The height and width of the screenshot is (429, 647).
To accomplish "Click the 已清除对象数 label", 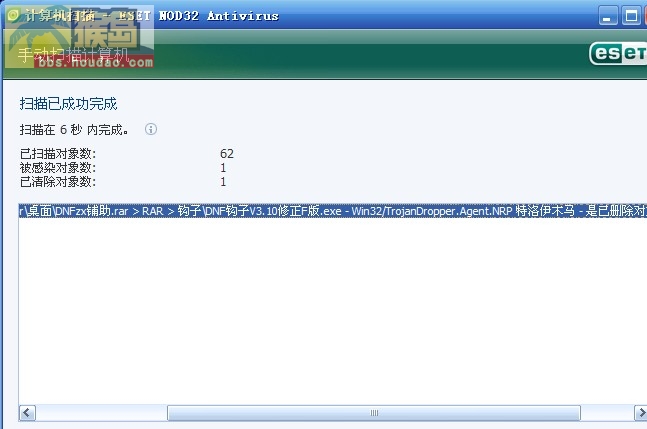I will [x=58, y=182].
